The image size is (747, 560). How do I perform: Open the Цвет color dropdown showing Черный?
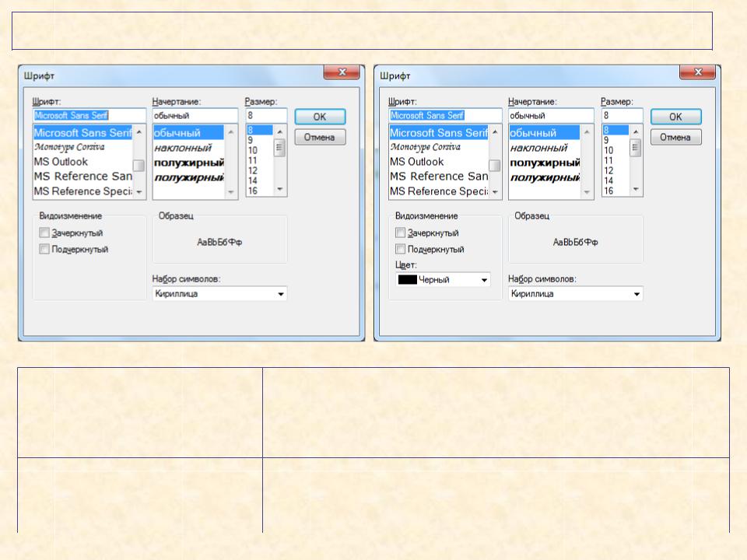pos(443,279)
